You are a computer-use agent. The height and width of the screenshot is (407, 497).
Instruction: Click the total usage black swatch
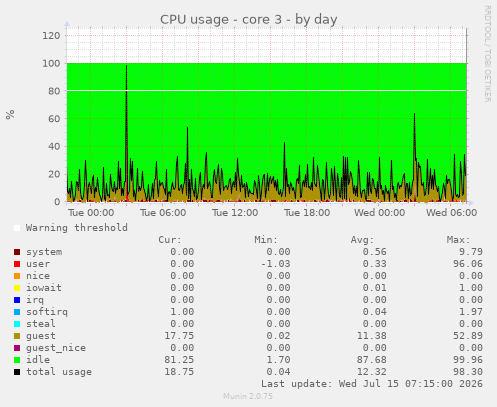pos(17,372)
